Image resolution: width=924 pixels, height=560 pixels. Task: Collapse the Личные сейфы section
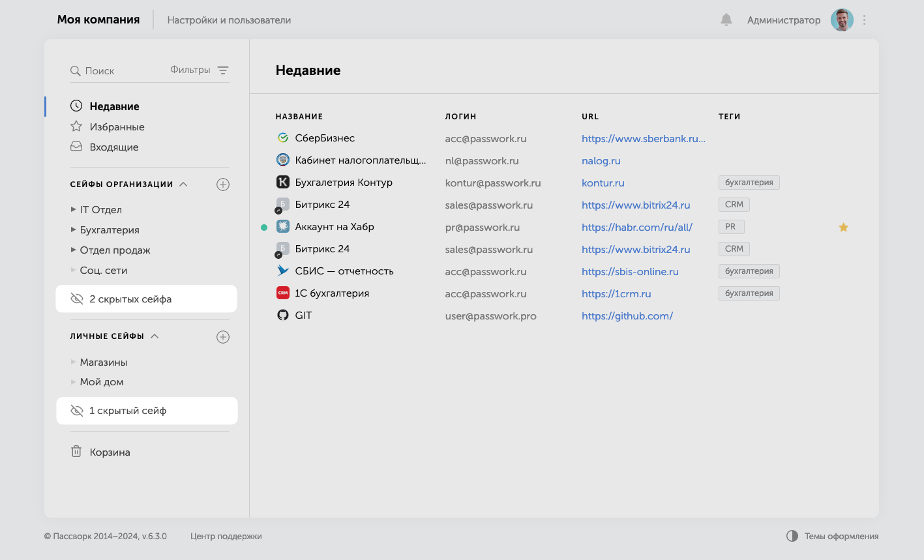[155, 336]
